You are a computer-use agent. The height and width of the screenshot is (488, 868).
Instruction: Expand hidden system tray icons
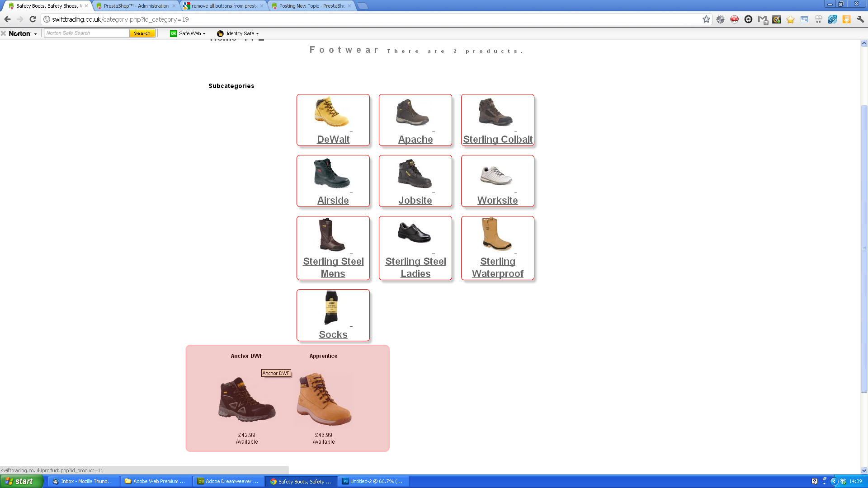[834, 481]
